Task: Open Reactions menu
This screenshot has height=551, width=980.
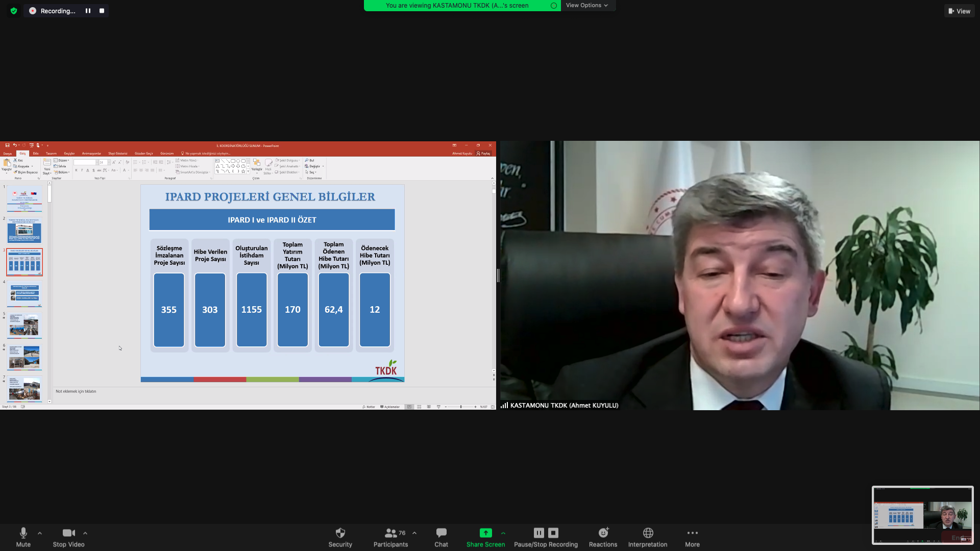Action: (x=603, y=537)
